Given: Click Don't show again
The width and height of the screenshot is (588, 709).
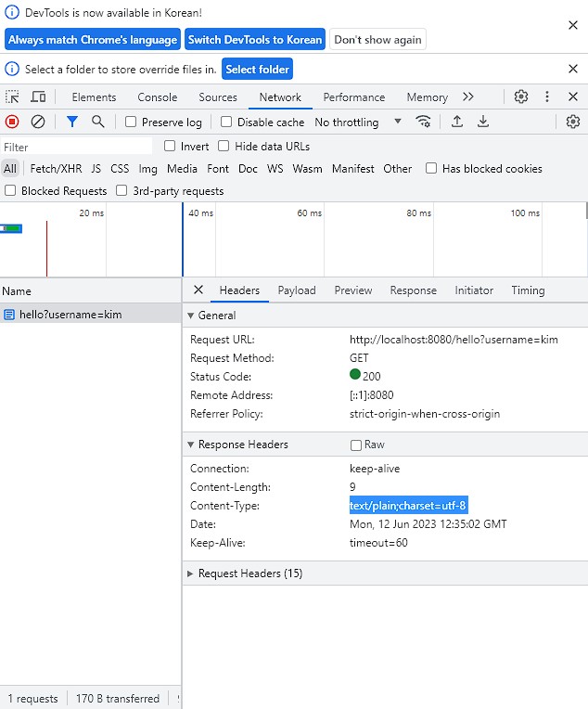Looking at the screenshot, I should [x=377, y=39].
